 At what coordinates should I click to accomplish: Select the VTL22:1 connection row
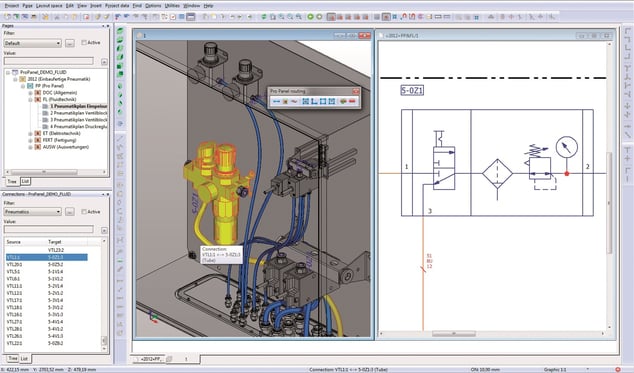46,343
